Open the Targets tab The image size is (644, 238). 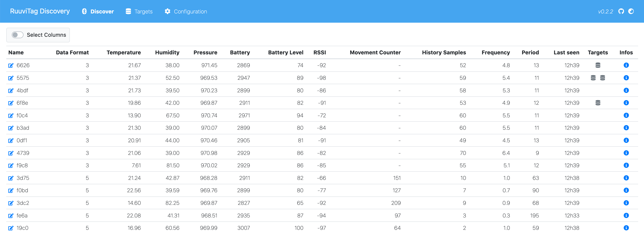pyautogui.click(x=139, y=12)
